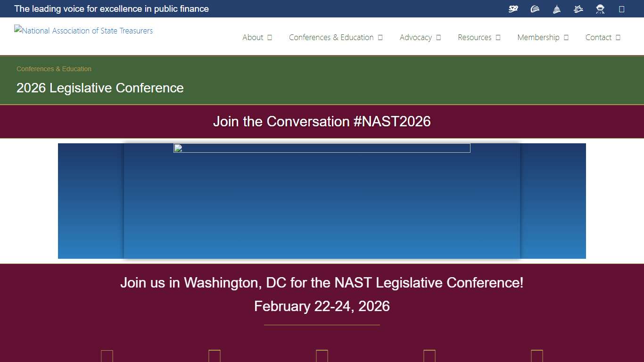
Task: Open search using the icon at the far top right
Action: (621, 8)
